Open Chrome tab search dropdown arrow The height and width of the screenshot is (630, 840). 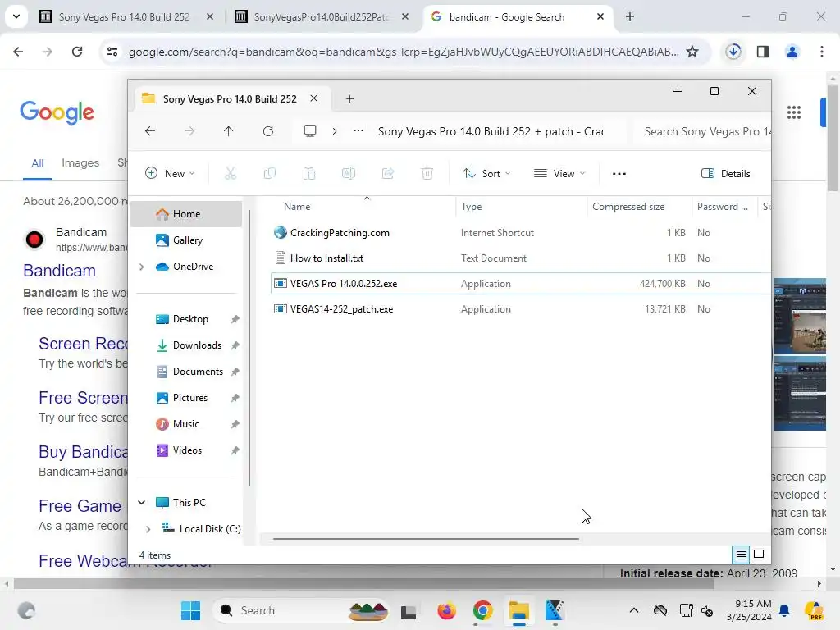point(16,16)
